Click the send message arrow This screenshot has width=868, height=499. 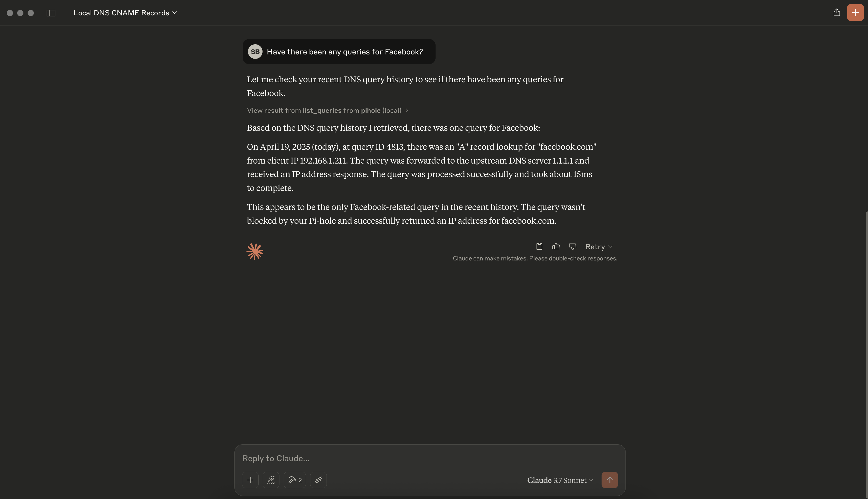pyautogui.click(x=610, y=480)
